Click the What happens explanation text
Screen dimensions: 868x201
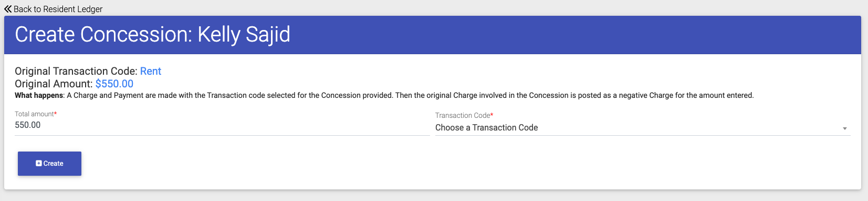384,95
